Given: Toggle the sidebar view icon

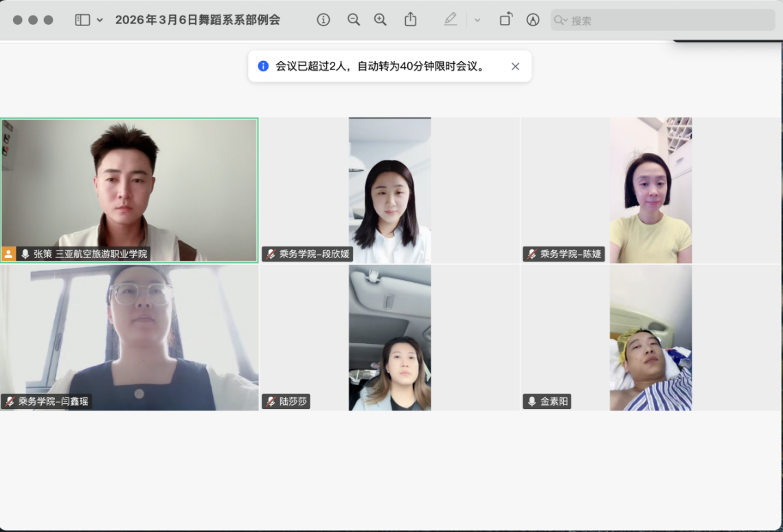Looking at the screenshot, I should pos(82,20).
